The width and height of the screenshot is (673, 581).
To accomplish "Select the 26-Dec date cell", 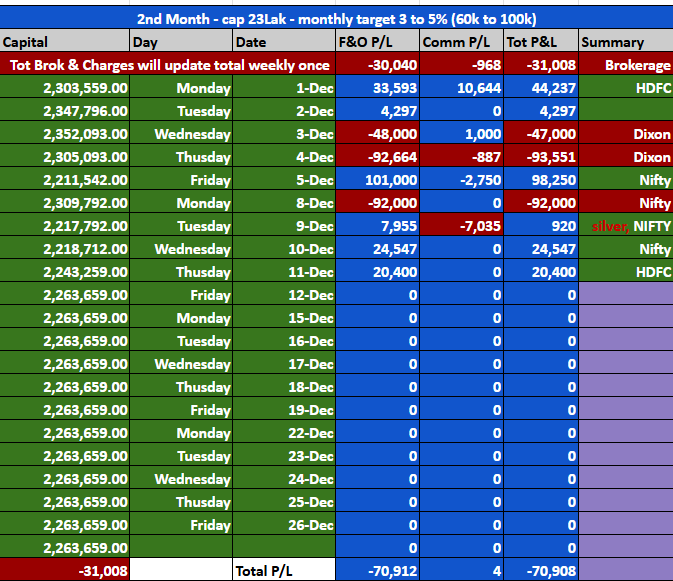I will (x=284, y=524).
